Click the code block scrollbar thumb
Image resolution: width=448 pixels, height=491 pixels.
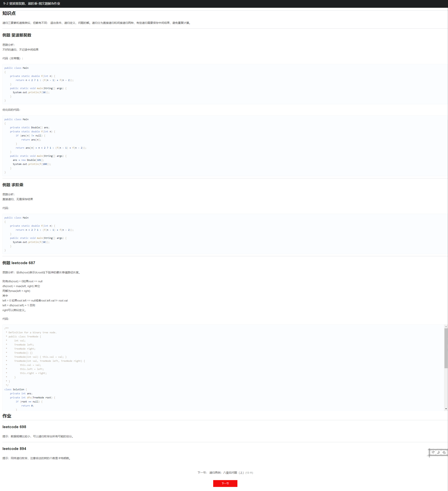[x=446, y=348]
